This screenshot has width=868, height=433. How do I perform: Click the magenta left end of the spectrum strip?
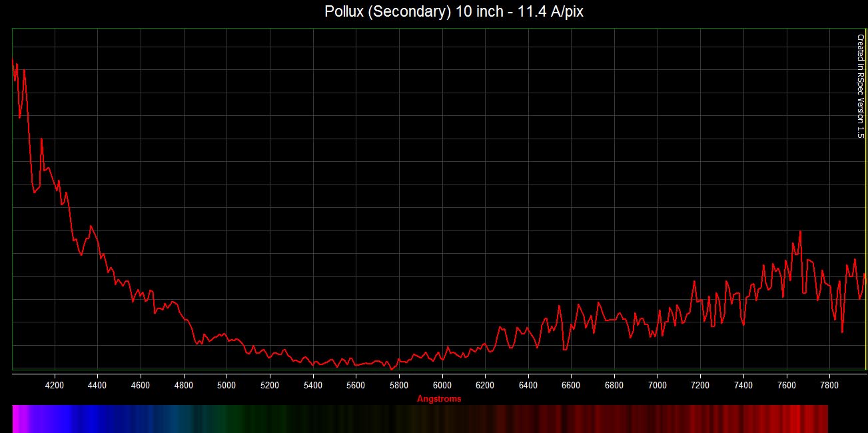(17, 418)
